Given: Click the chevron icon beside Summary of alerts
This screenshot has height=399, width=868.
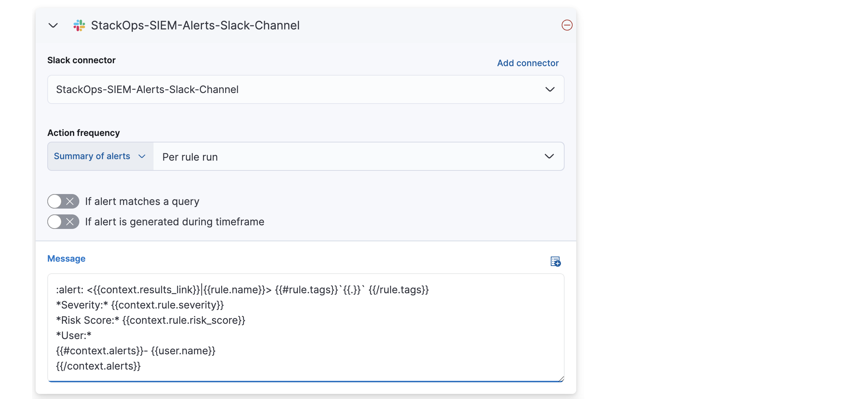Looking at the screenshot, I should pyautogui.click(x=142, y=156).
